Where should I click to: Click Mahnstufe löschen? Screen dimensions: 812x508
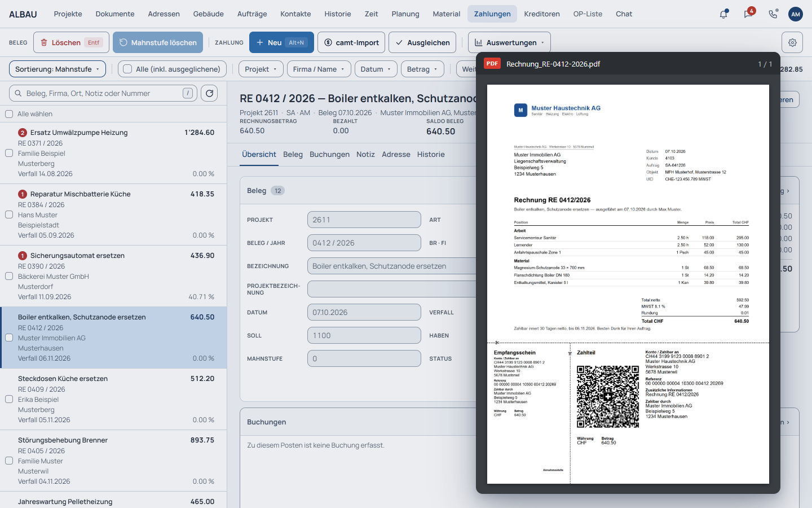click(x=158, y=42)
